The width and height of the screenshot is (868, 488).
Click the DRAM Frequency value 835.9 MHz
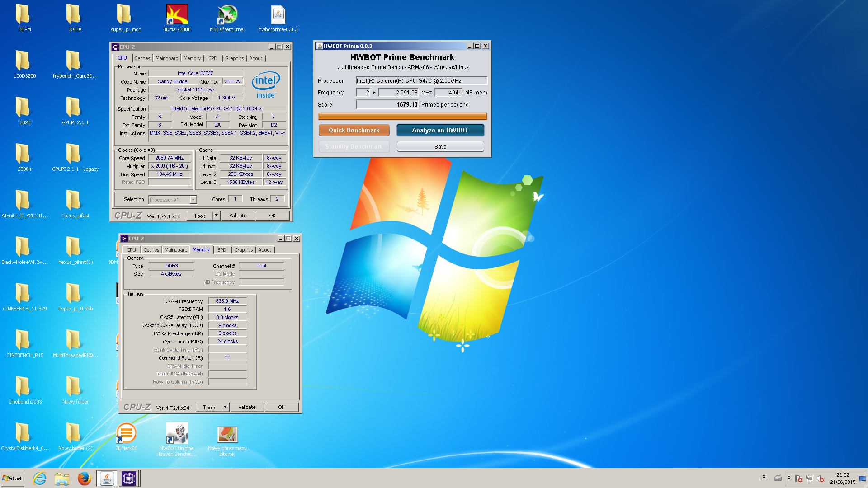coord(227,301)
